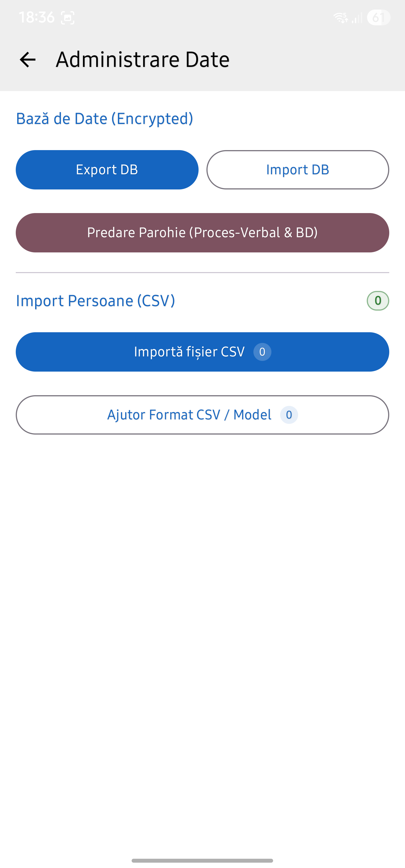Select the Bază de Date (Encrypted) heading
405x868 pixels.
(x=105, y=119)
